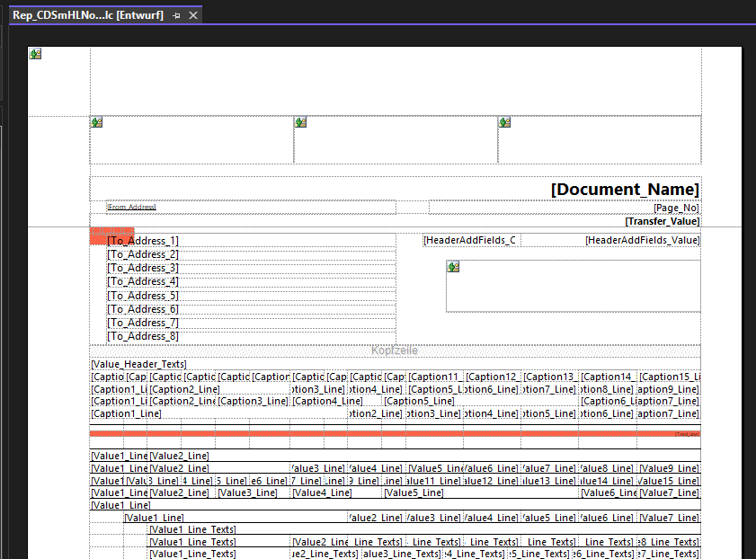Select the [Caption14_ column cell
The width and height of the screenshot is (756, 559).
(x=608, y=377)
